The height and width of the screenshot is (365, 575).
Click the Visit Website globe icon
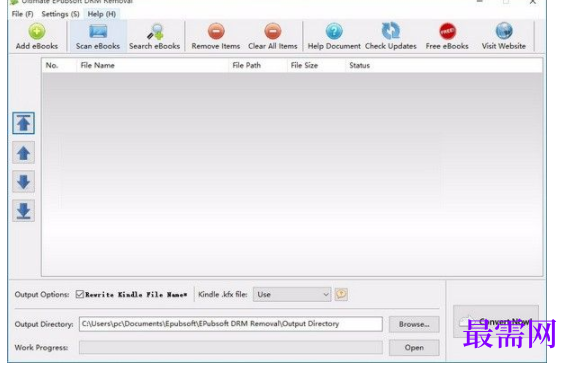[504, 31]
